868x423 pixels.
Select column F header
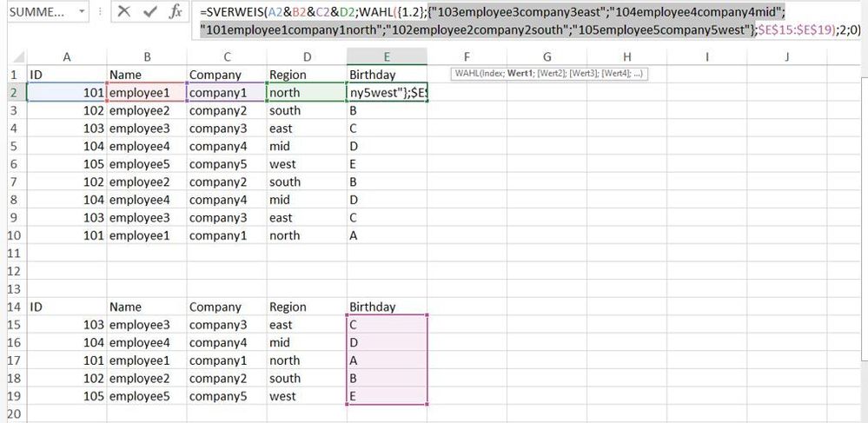point(467,56)
